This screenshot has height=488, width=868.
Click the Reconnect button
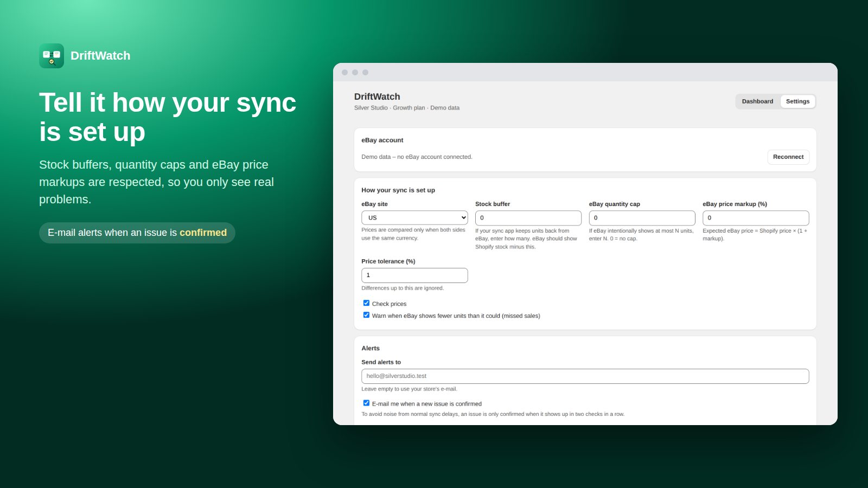coord(788,157)
